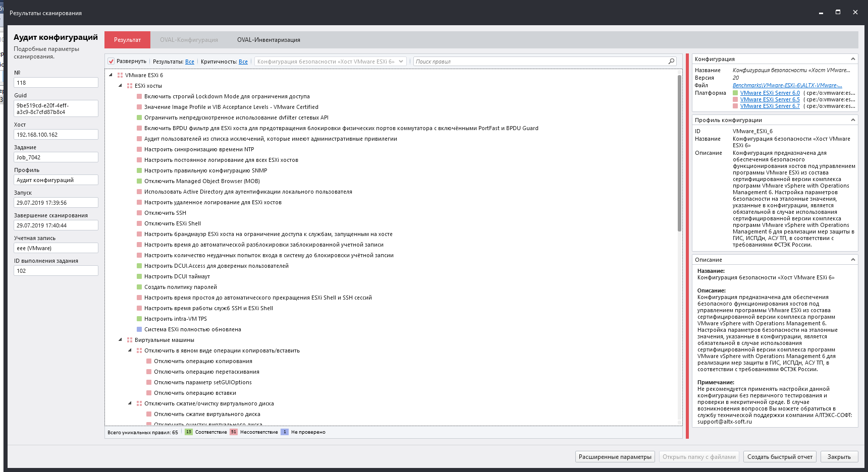Image resolution: width=868 pixels, height=472 pixels.
Task: Click red status icon for Отключить операцию вставки
Action: tap(149, 393)
